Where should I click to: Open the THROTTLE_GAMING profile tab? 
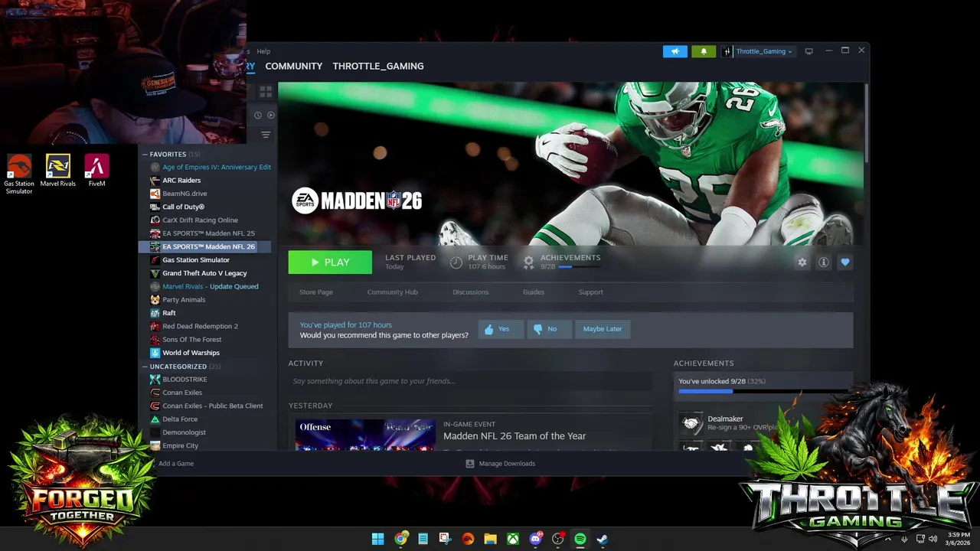pos(378,67)
